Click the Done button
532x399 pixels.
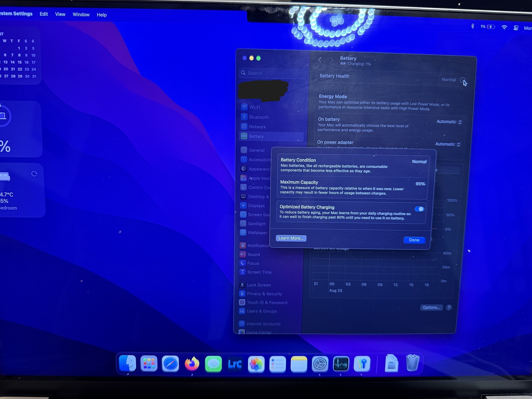[x=414, y=240]
